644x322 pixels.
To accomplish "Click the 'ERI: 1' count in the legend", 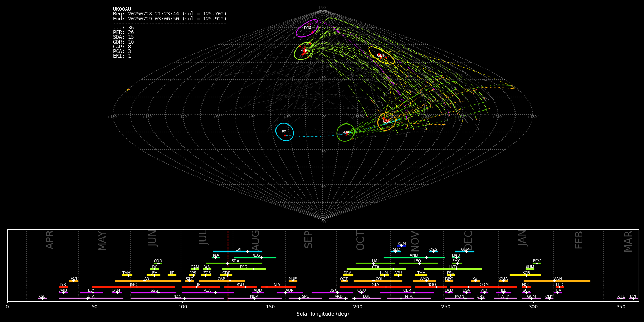I will click(122, 56).
